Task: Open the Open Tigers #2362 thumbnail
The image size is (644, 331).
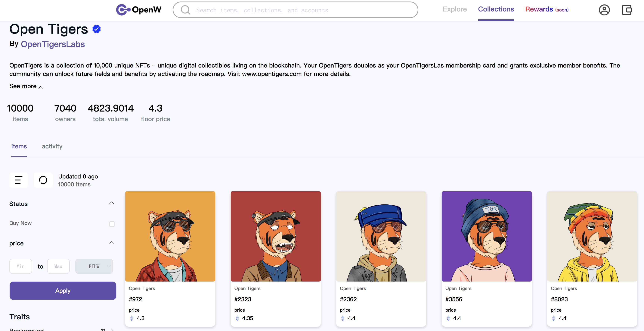Action: (x=381, y=236)
